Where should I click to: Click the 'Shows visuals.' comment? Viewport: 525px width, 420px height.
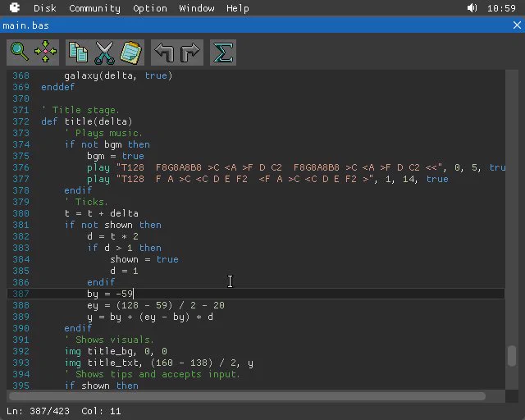tap(109, 340)
